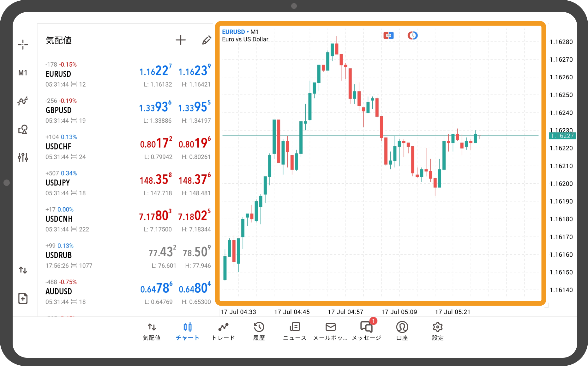Go to the 設定 settings tab
Screen dimensions: 588x366
(x=438, y=331)
